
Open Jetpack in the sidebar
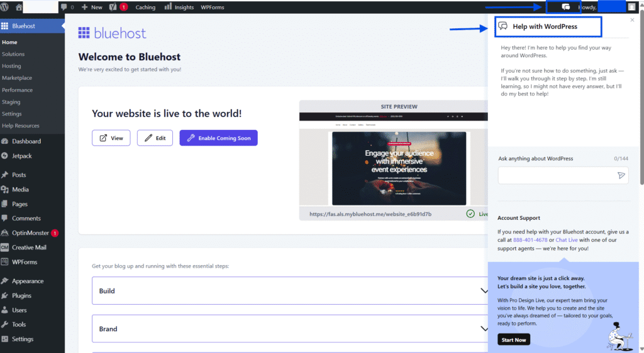click(33, 156)
